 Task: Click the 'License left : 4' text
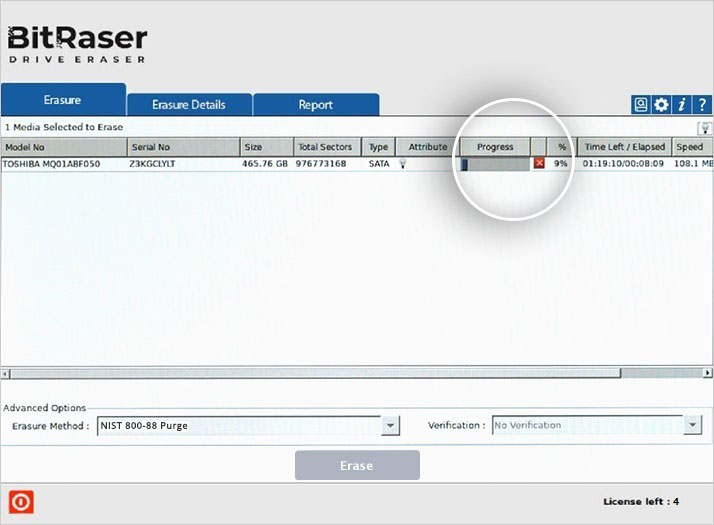click(641, 502)
